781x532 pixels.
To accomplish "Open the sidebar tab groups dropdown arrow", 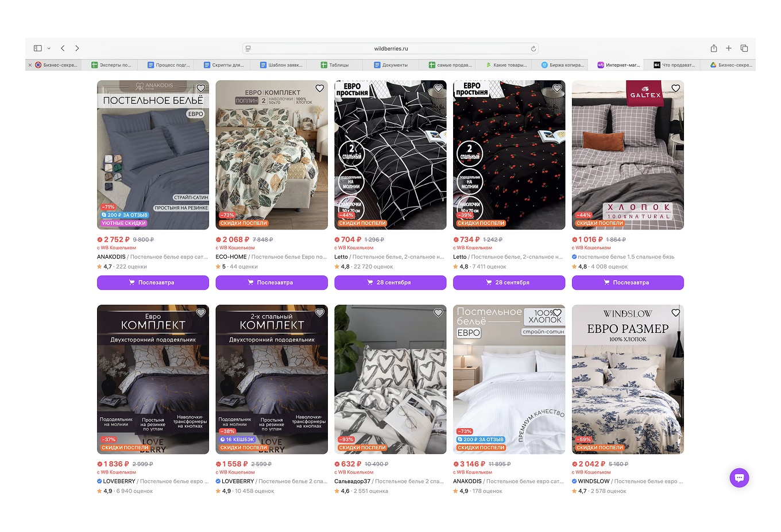I will coord(49,48).
